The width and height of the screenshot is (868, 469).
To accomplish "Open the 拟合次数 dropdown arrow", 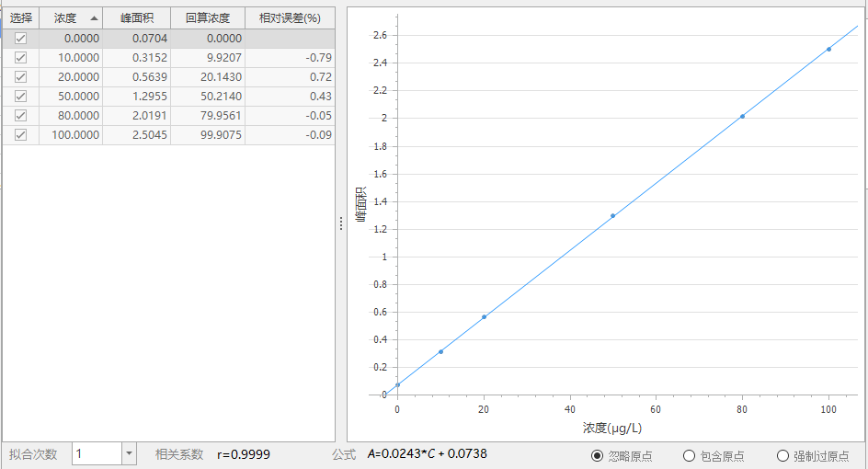I will pos(129,453).
